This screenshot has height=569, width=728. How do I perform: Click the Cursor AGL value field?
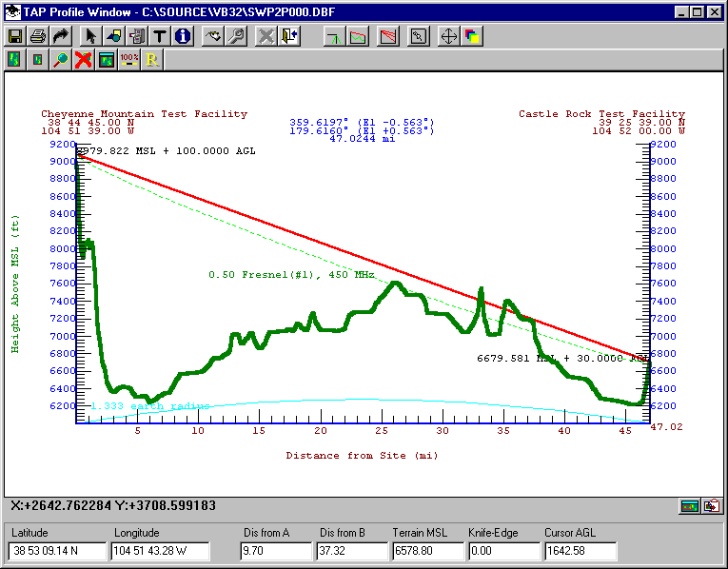(x=580, y=551)
